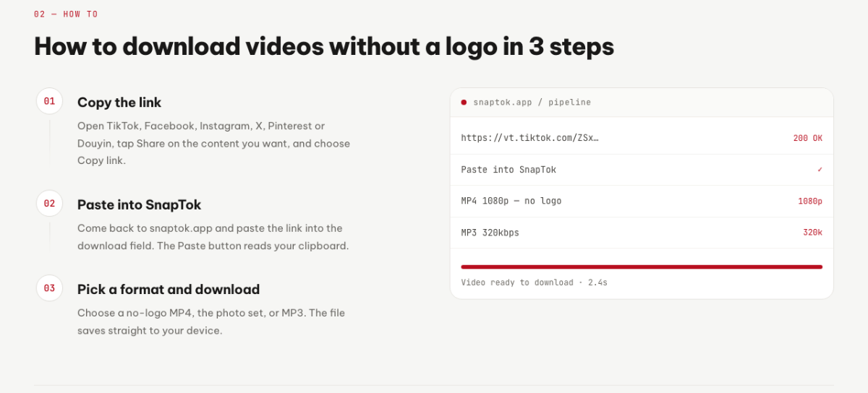
Task: Click the red download progress bar
Action: [x=642, y=267]
